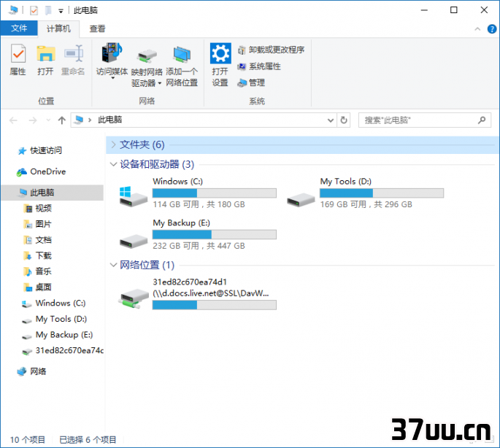Screen dimensions: 500x448
Task: Select the 31ed82c670ea74d1 network drive icon
Action: pos(134,298)
